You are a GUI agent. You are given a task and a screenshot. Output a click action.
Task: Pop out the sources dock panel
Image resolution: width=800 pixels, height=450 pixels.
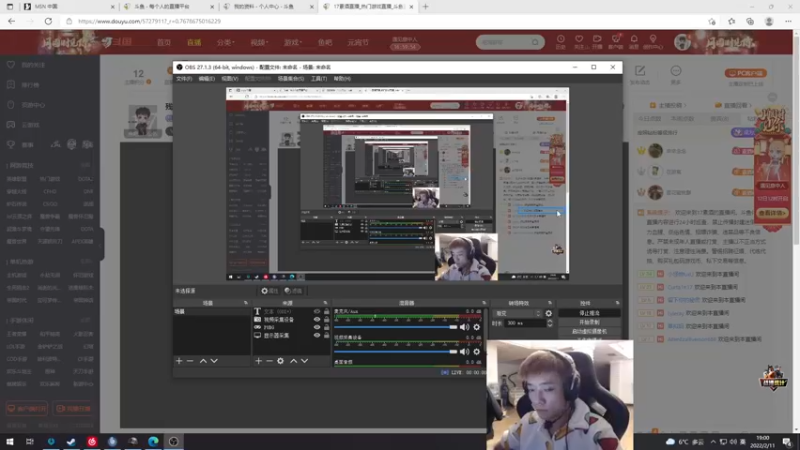click(x=325, y=303)
